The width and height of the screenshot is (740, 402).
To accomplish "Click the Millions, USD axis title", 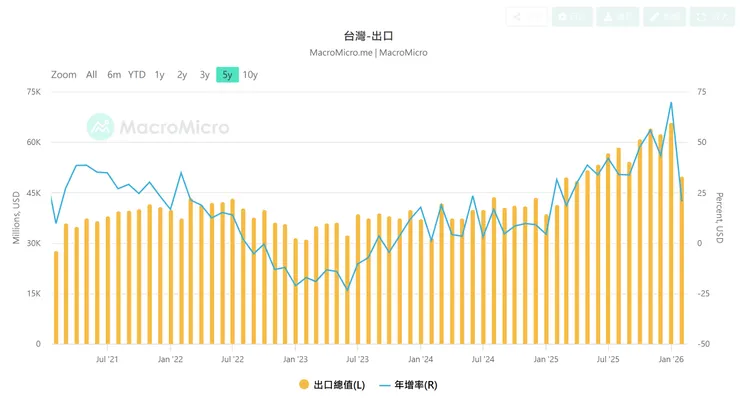I will point(16,218).
